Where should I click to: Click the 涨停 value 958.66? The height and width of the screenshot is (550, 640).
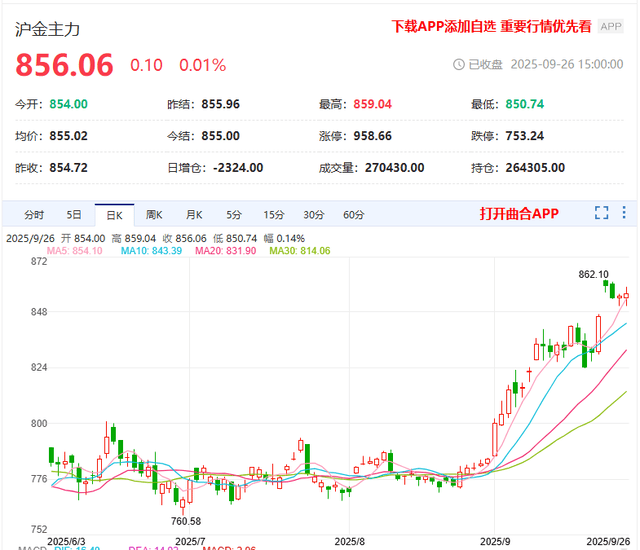tap(372, 136)
